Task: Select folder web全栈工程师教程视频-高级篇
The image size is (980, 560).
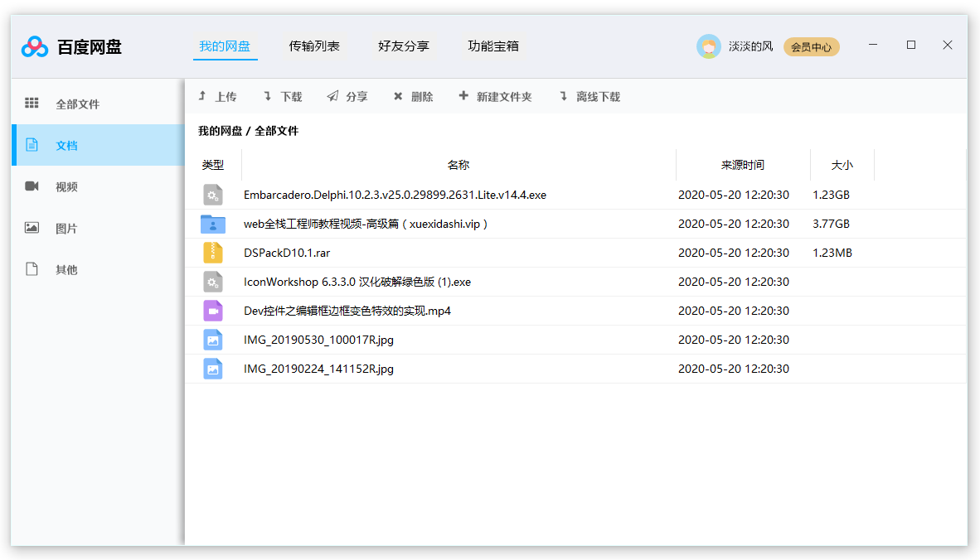Action: (366, 224)
